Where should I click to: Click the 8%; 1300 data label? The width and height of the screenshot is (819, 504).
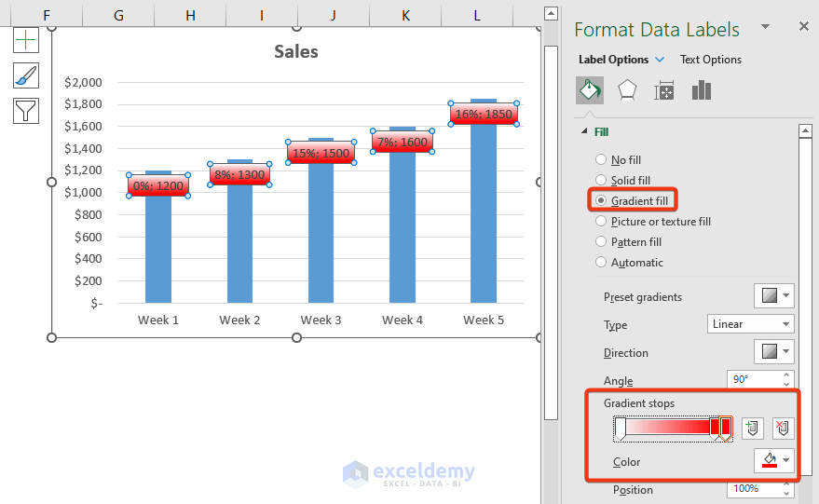239,174
